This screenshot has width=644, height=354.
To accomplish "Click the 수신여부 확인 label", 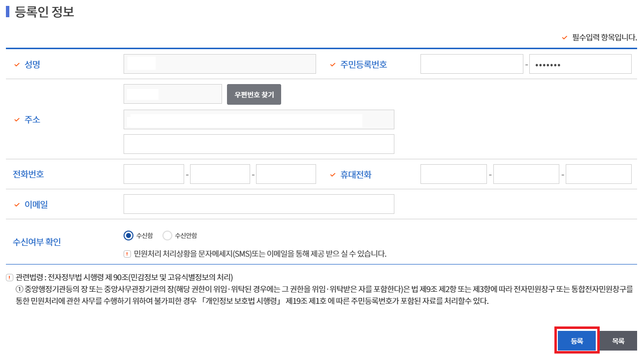I will point(37,242).
